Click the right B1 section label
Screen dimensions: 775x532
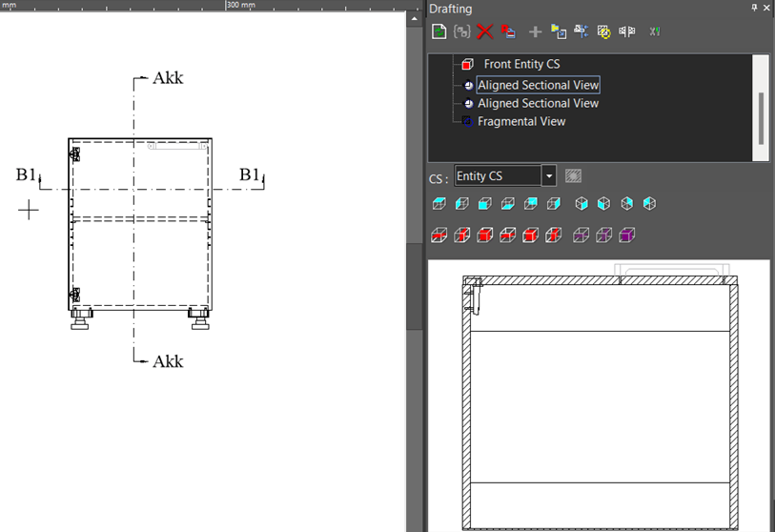[250, 174]
